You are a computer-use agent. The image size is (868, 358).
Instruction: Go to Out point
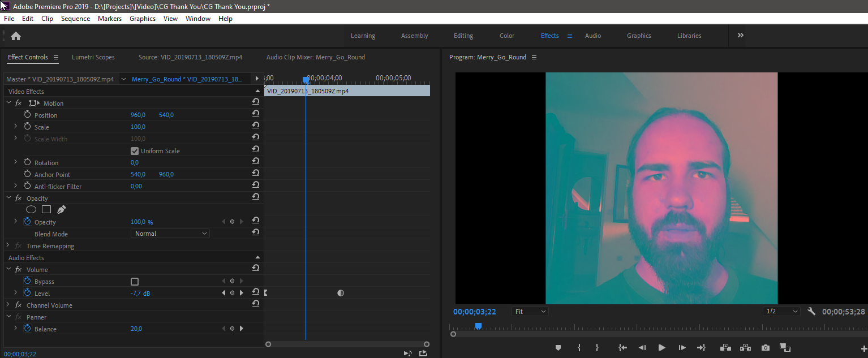pos(701,348)
